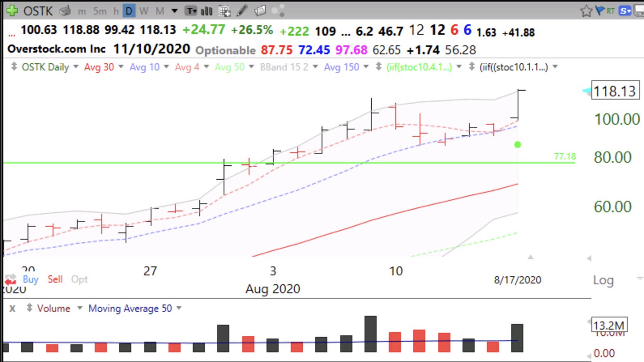Click the 13.2M volume value label
644x362 pixels.
[609, 325]
